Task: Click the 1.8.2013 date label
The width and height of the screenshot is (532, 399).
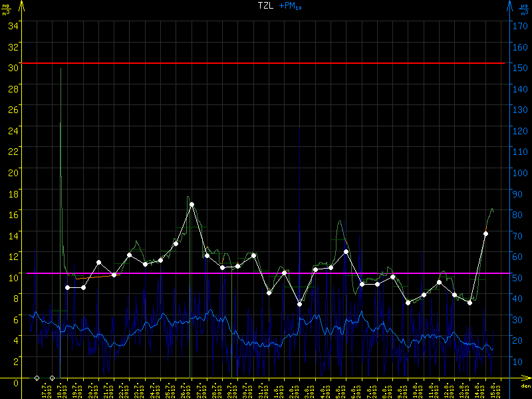Action: point(277,390)
